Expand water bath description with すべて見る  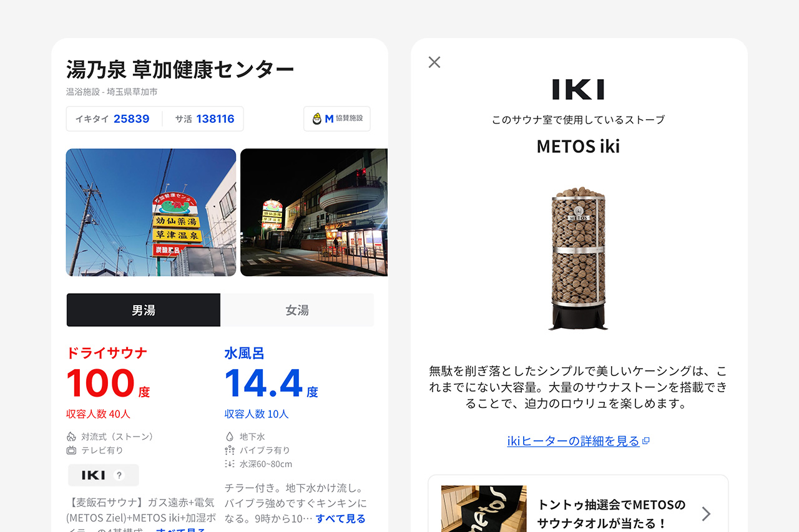[x=341, y=518]
